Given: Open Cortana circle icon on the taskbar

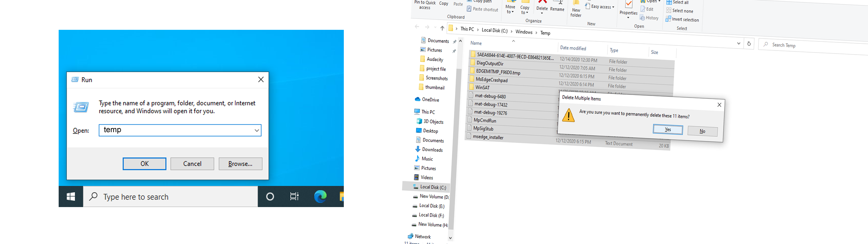Looking at the screenshot, I should (x=270, y=197).
